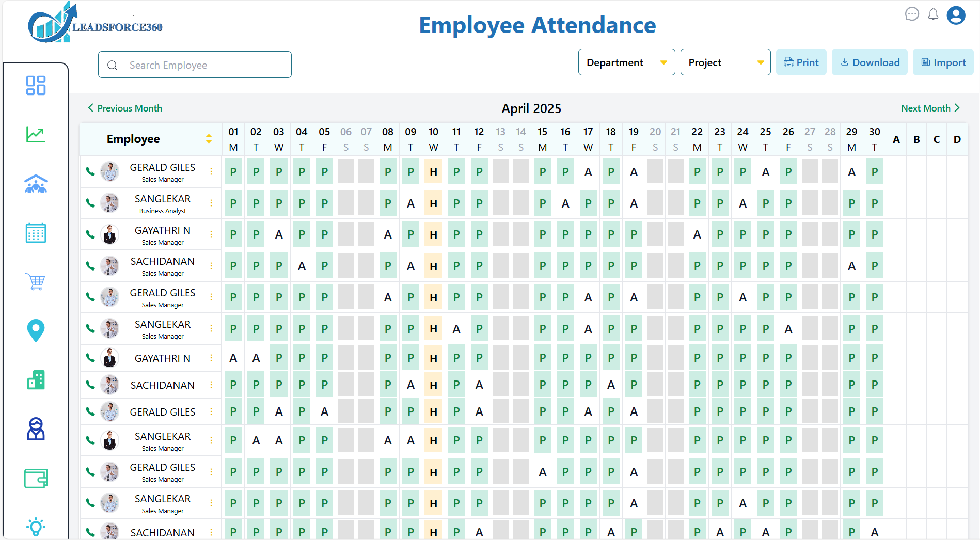Expand the Department dropdown
The image size is (980, 540).
626,62
